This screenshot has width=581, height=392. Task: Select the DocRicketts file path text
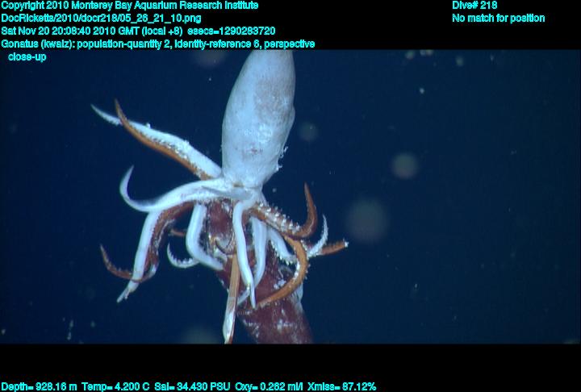coord(101,19)
